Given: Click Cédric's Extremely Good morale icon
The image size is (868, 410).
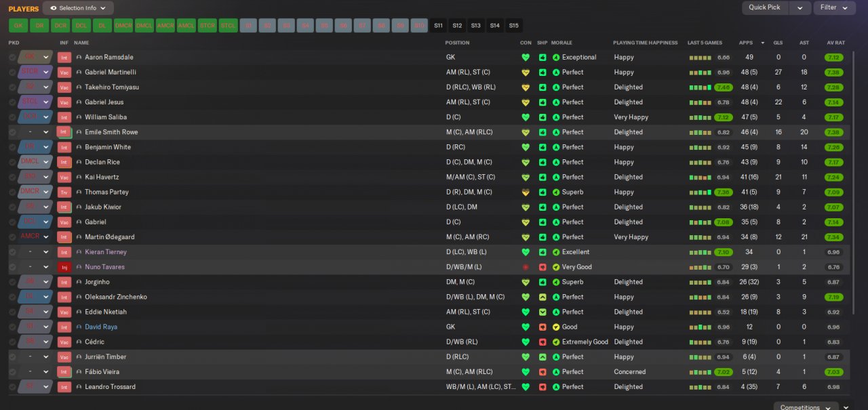Looking at the screenshot, I should [557, 342].
